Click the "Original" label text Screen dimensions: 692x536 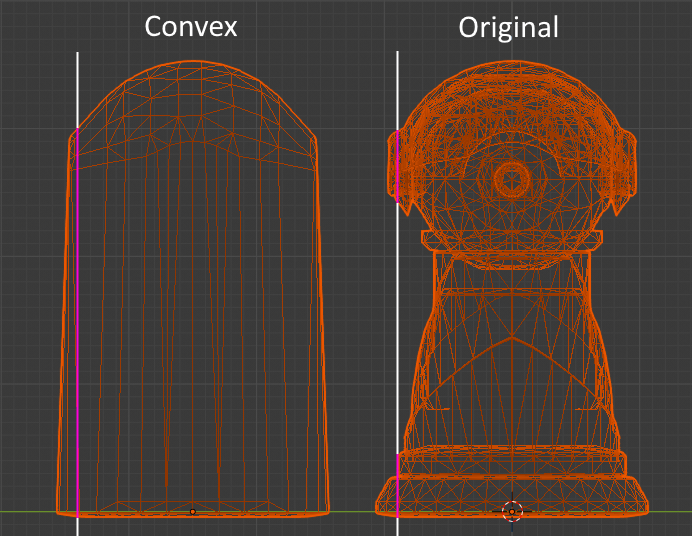508,27
